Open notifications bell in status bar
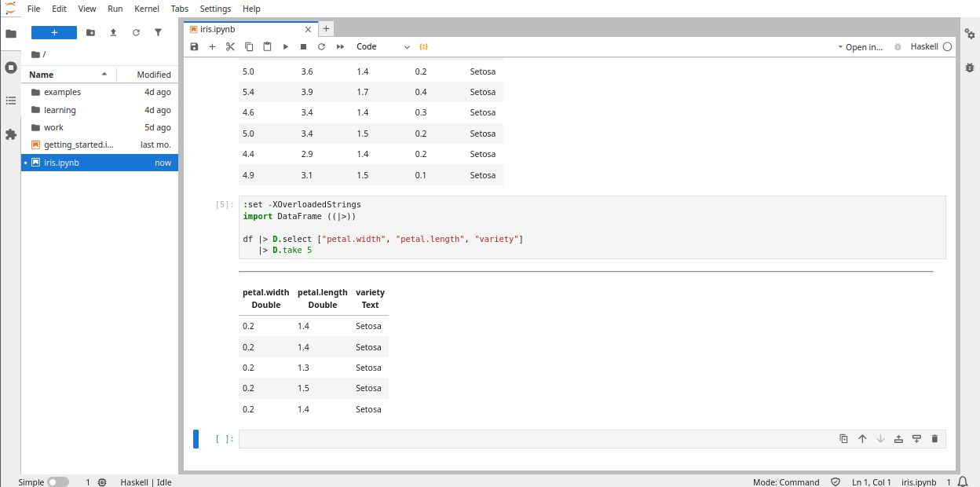Image resolution: width=980 pixels, height=487 pixels. [x=963, y=482]
